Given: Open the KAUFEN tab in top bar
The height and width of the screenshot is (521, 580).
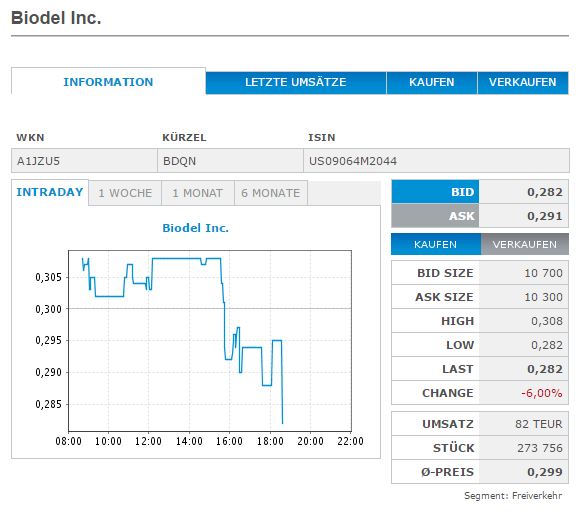Looking at the screenshot, I should pyautogui.click(x=432, y=82).
